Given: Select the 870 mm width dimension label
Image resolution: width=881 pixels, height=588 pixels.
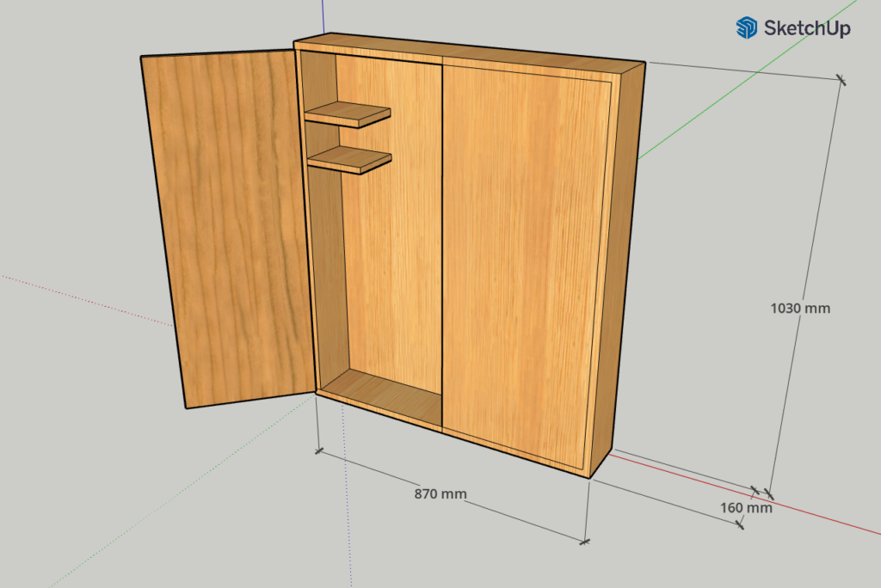Looking at the screenshot, I should [440, 494].
